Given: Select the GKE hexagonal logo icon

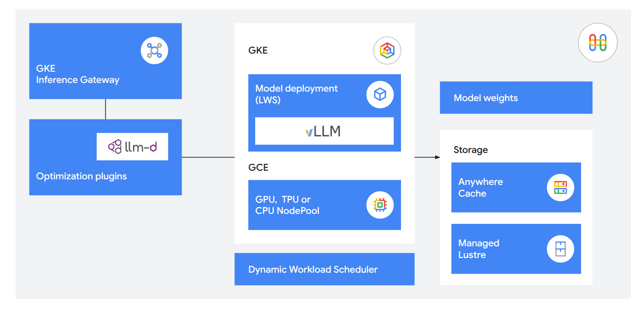Looking at the screenshot, I should click(x=387, y=50).
